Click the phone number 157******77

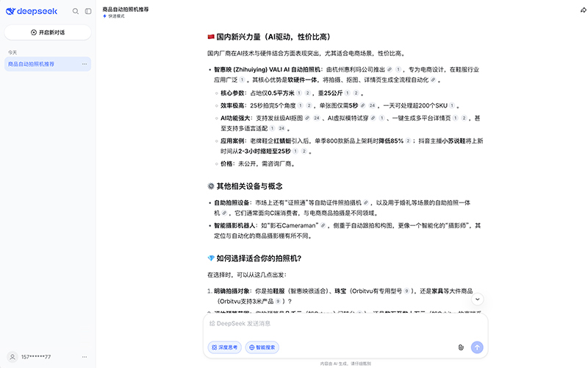click(x=36, y=357)
